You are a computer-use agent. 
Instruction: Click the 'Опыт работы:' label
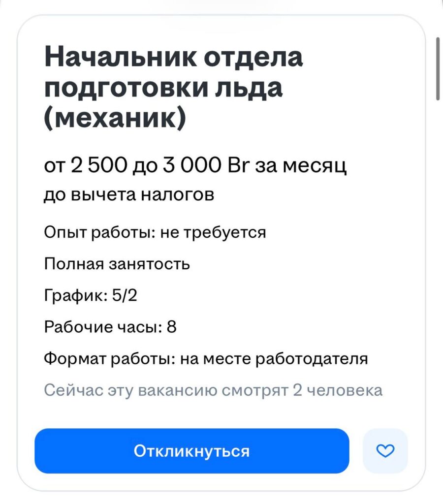[98, 232]
